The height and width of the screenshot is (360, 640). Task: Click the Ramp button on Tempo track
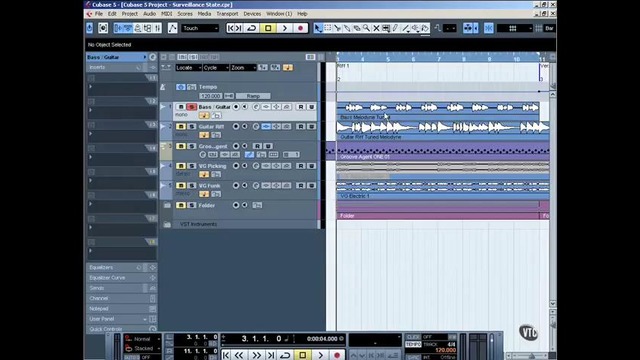pos(253,96)
